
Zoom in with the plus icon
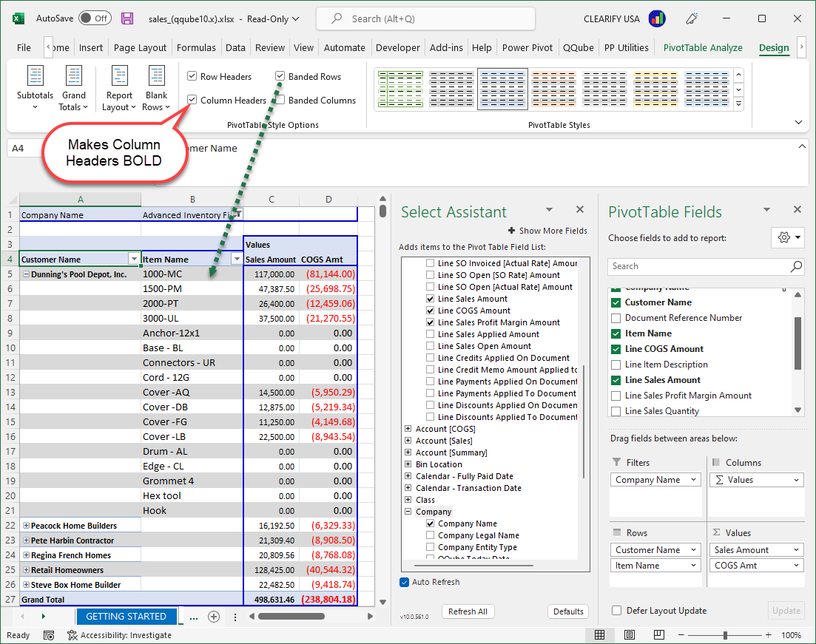coord(768,634)
